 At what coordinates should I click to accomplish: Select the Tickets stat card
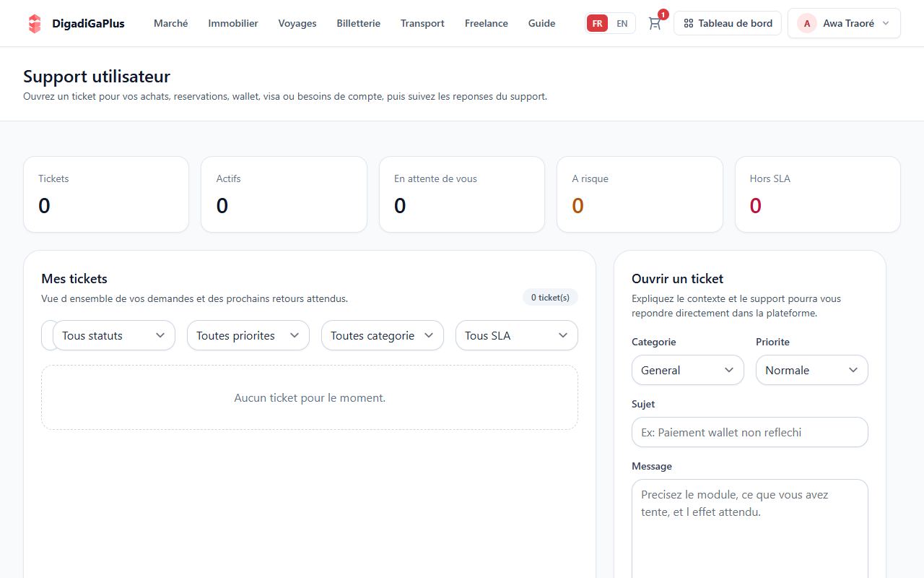106,194
